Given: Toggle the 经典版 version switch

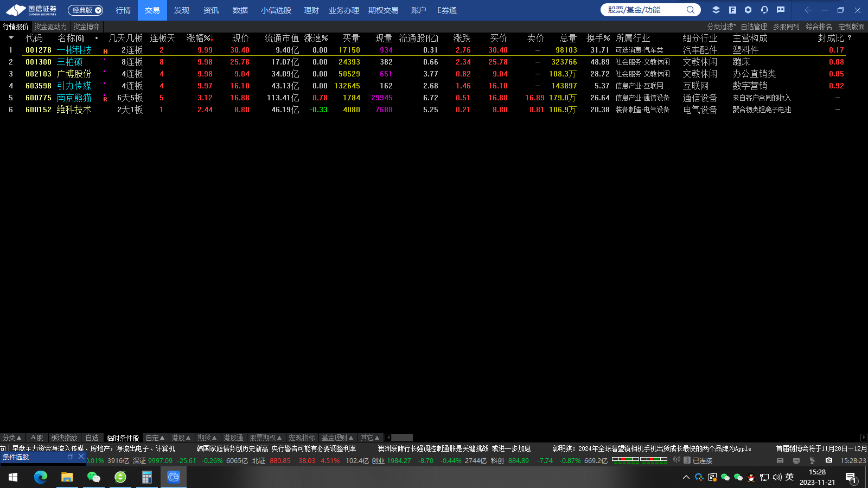Looking at the screenshot, I should coord(86,10).
